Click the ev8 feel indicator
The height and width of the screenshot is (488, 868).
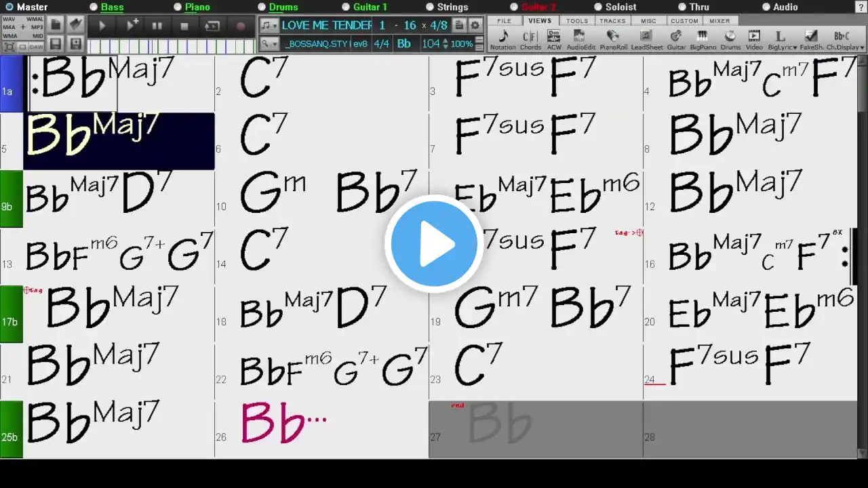[x=360, y=44]
